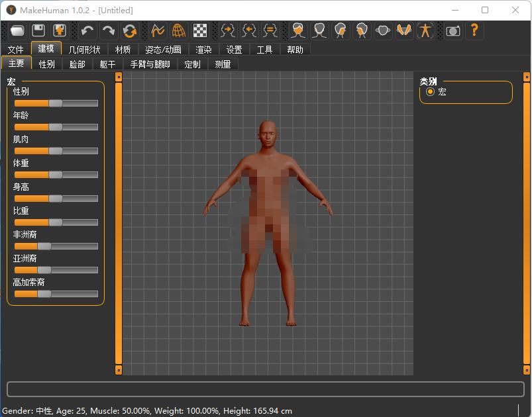
Task: Click left panel scrollbar down arrow
Action: (119, 370)
